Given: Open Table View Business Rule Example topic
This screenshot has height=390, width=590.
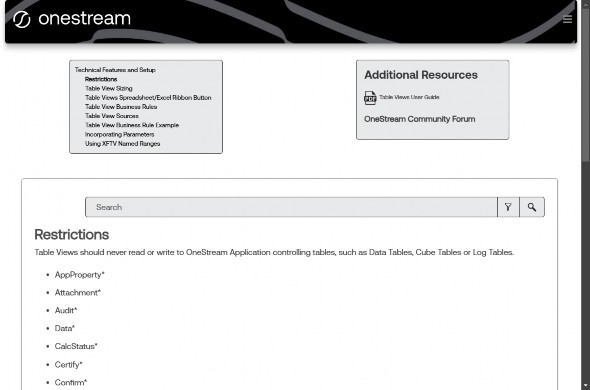Looking at the screenshot, I should (132, 125).
